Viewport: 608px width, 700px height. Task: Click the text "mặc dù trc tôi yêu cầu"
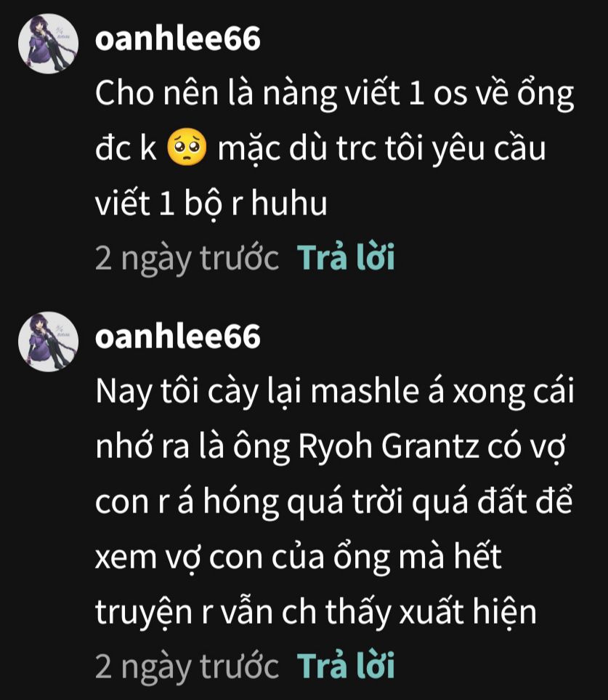382,149
